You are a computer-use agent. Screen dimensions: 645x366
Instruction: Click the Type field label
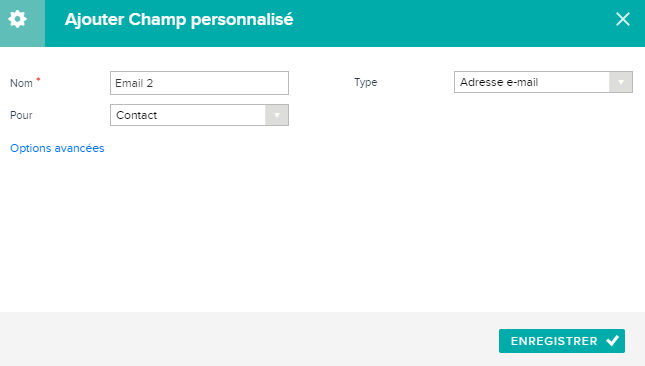pos(366,82)
